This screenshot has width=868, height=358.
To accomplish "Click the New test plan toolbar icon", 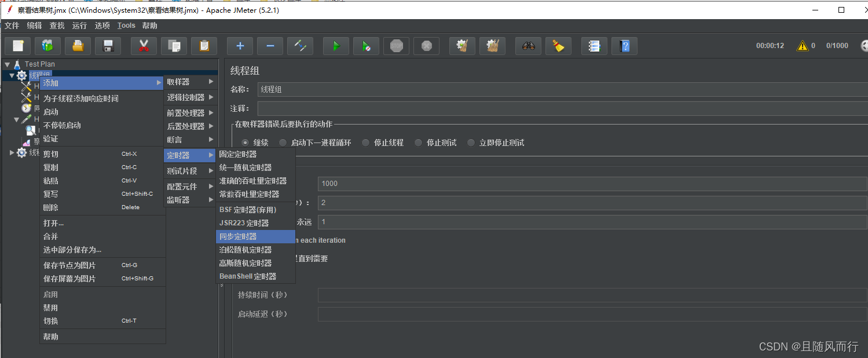I will 18,46.
